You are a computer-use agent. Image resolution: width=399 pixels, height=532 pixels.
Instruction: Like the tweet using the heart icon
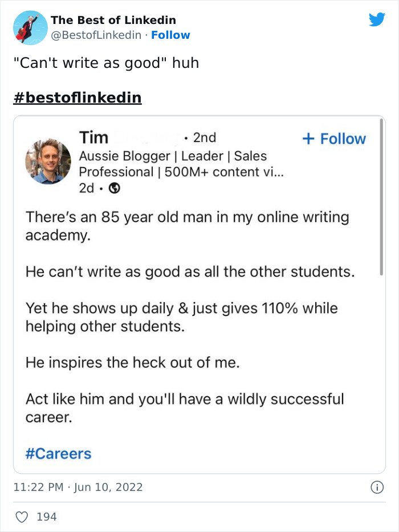tap(22, 515)
